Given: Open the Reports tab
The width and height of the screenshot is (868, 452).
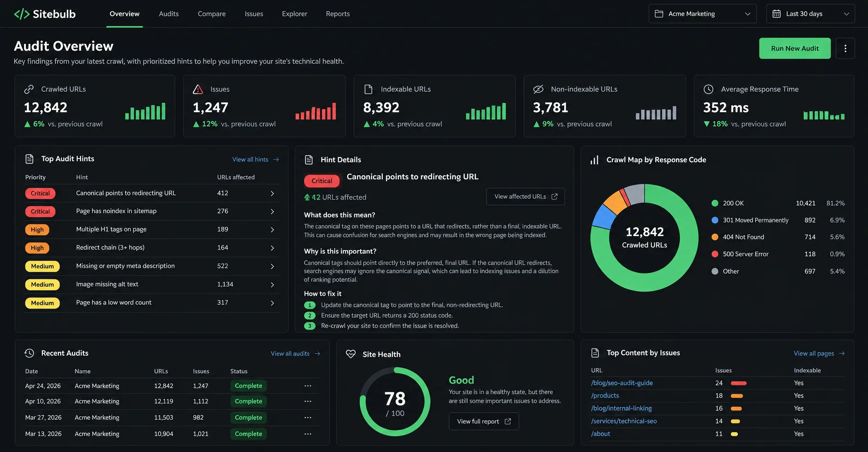Looking at the screenshot, I should click(338, 14).
